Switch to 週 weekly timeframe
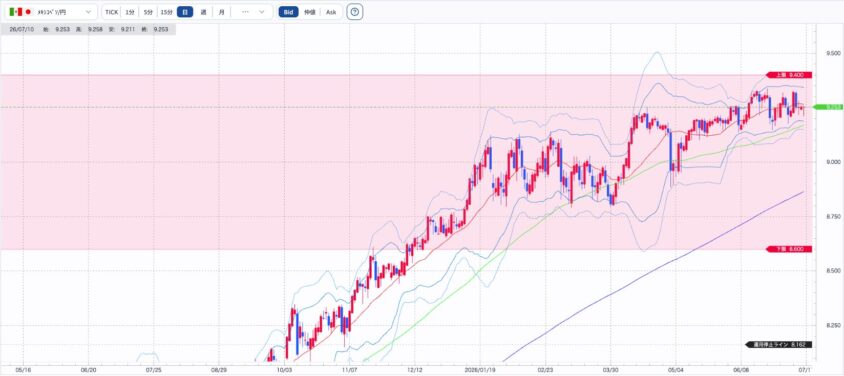This screenshot has height=376, width=844. (203, 12)
